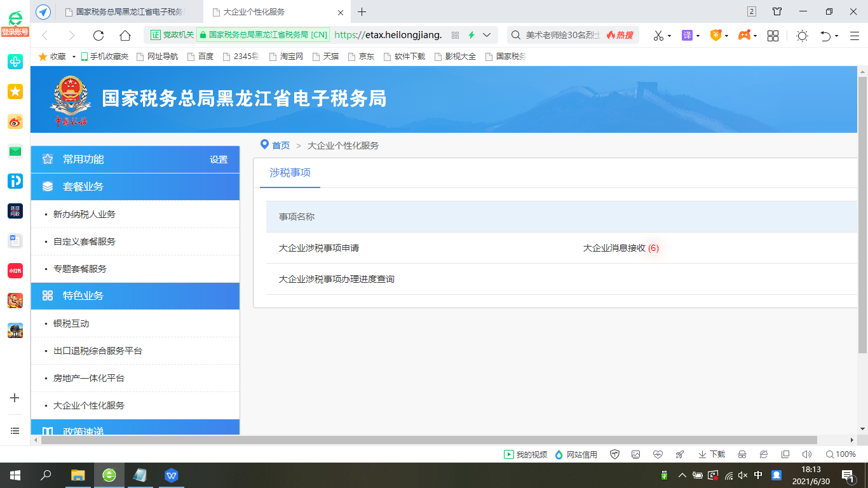Screen dimensions: 868x488
Task: Switch to the 国家税务总局黑龙江省电子税务局 browser tab
Action: pos(129,11)
